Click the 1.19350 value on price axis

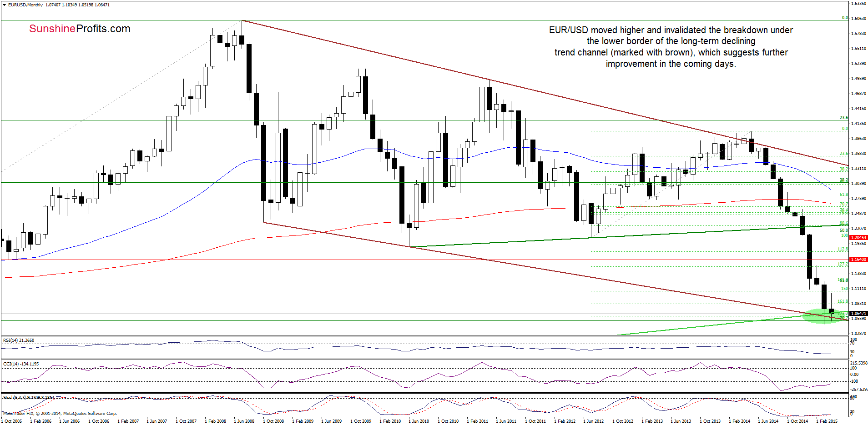point(858,244)
